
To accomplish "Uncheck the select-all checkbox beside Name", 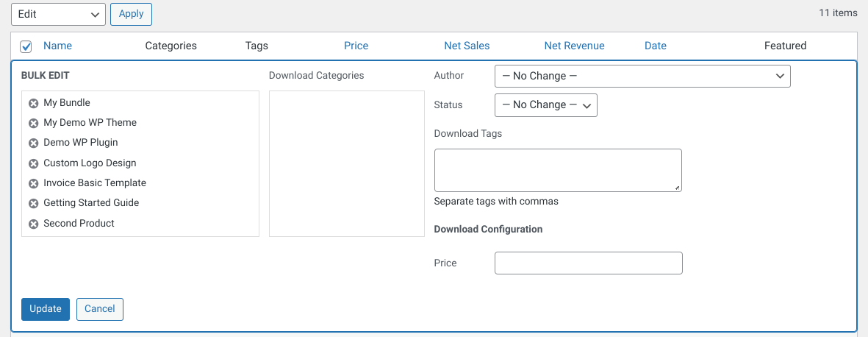I will click(x=26, y=46).
